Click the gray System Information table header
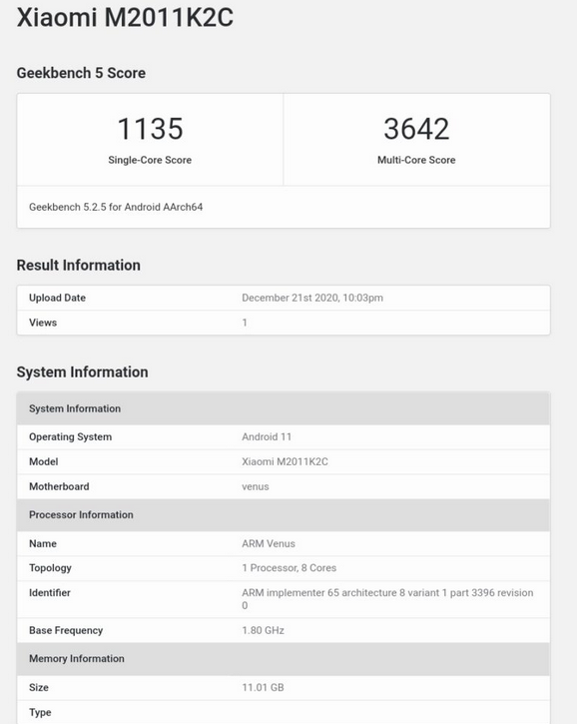588x724 pixels. (x=284, y=408)
